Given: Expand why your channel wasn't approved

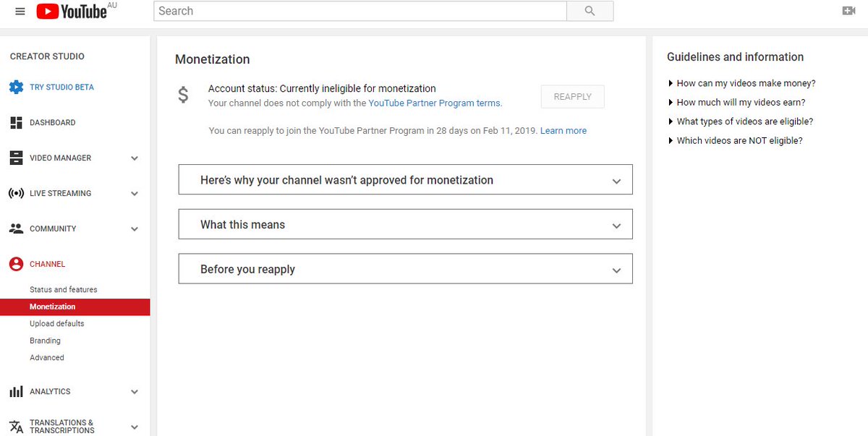Looking at the screenshot, I should [405, 180].
